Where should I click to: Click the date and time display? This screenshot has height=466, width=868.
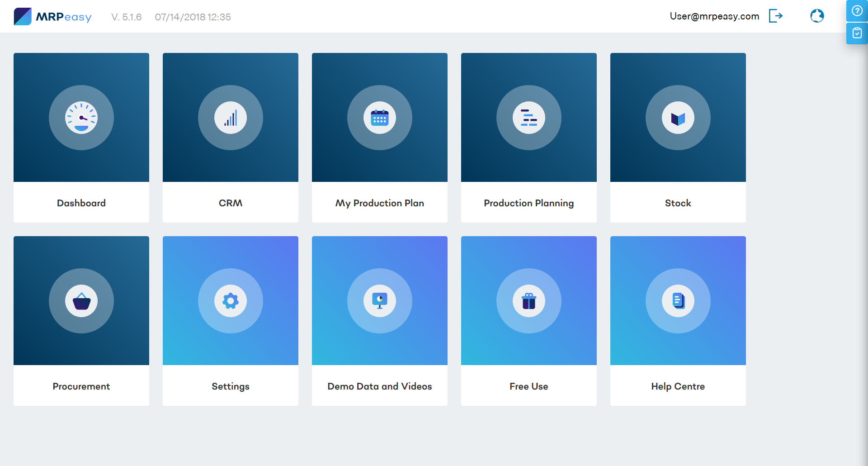click(x=193, y=17)
